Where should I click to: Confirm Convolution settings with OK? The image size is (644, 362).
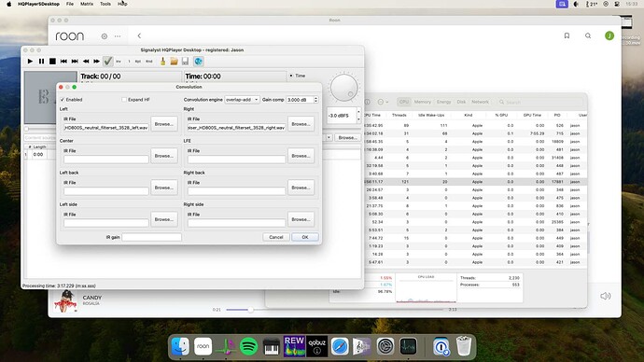pos(305,237)
